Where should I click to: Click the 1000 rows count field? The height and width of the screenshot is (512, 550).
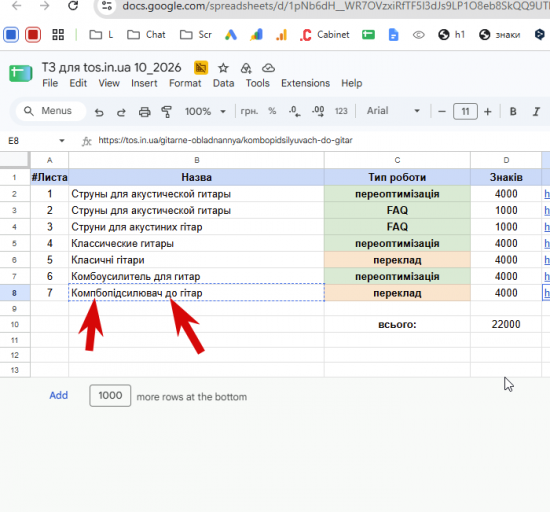pos(110,396)
